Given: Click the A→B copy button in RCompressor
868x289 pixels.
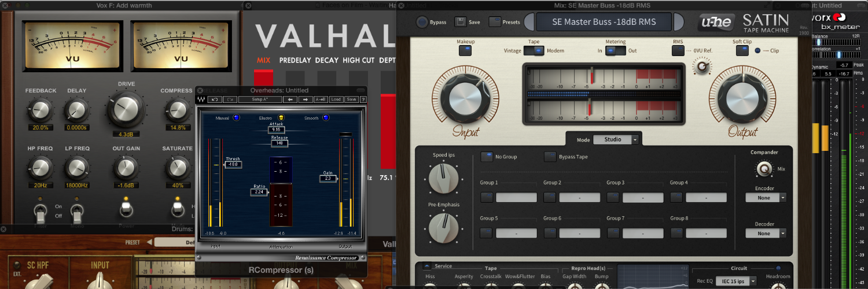Looking at the screenshot, I should click(321, 99).
